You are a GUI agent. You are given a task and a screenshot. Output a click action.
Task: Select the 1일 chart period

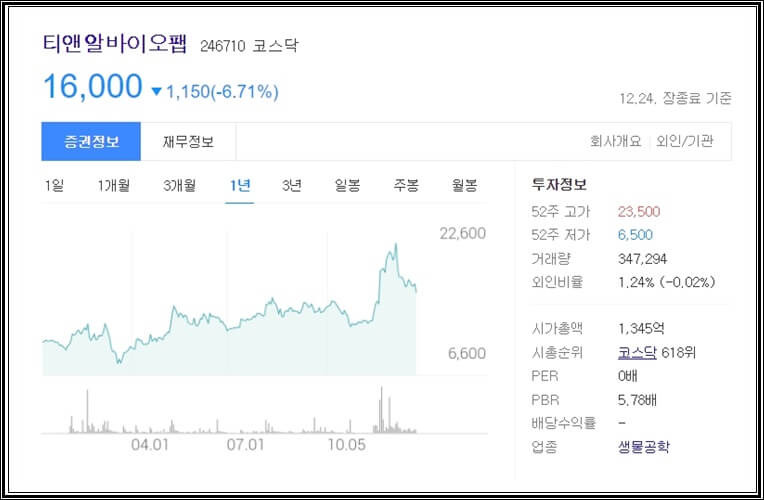[x=54, y=185]
